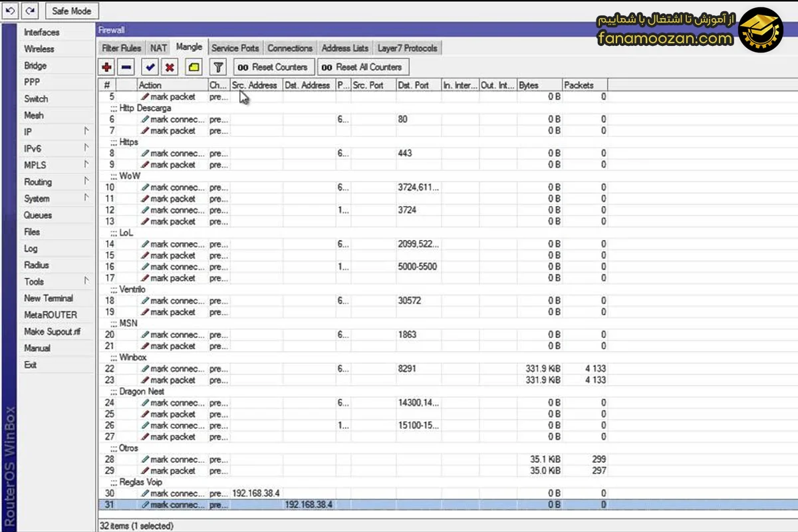Open the Address Lists tab
This screenshot has width=798, height=532.
[344, 48]
